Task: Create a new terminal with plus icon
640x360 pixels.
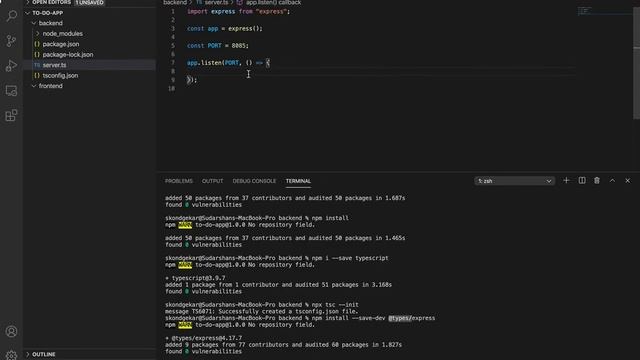Action: [566, 180]
